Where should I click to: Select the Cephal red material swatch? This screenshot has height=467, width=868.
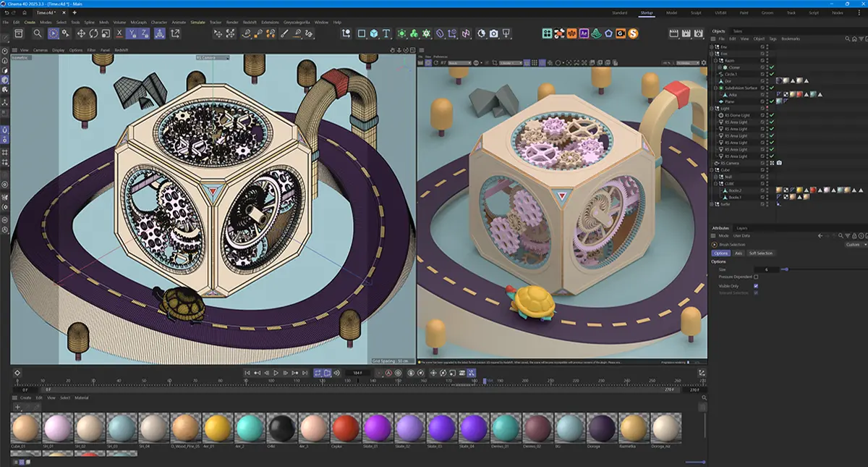(346, 427)
